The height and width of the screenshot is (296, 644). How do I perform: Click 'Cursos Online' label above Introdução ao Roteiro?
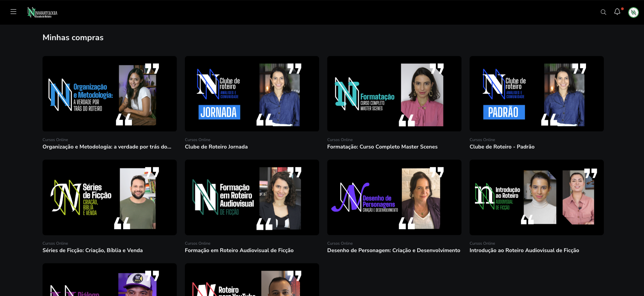coord(482,243)
